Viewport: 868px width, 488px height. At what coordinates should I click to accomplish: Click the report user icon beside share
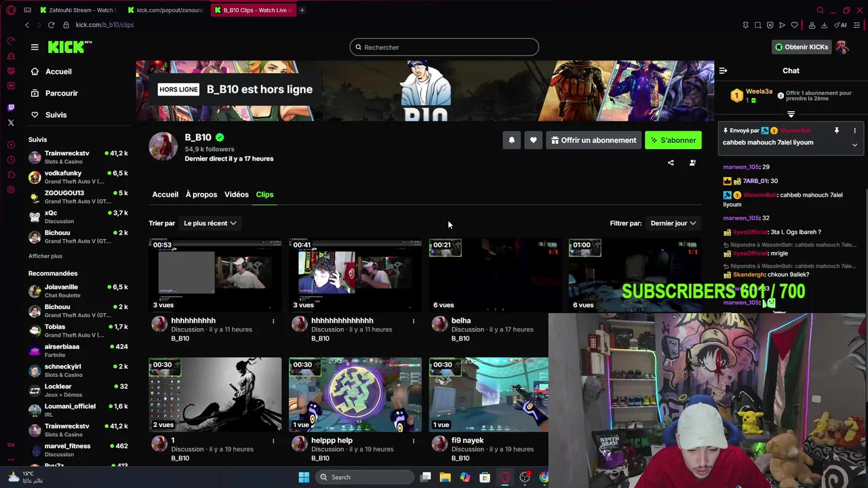pos(692,163)
